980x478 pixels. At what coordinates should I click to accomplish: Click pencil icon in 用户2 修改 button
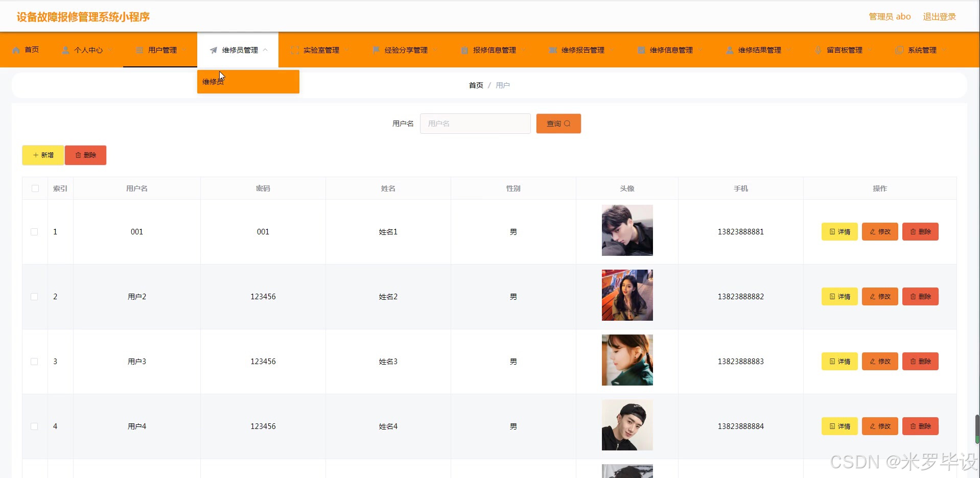click(873, 297)
